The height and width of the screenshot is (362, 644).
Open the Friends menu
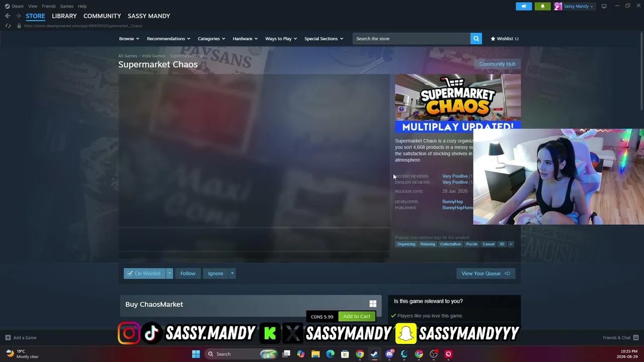(x=49, y=6)
